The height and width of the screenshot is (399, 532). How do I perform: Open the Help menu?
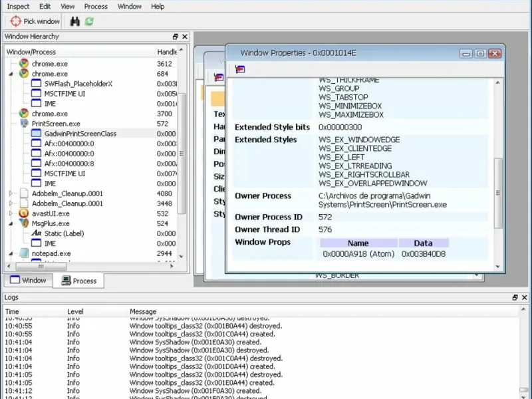tap(158, 6)
